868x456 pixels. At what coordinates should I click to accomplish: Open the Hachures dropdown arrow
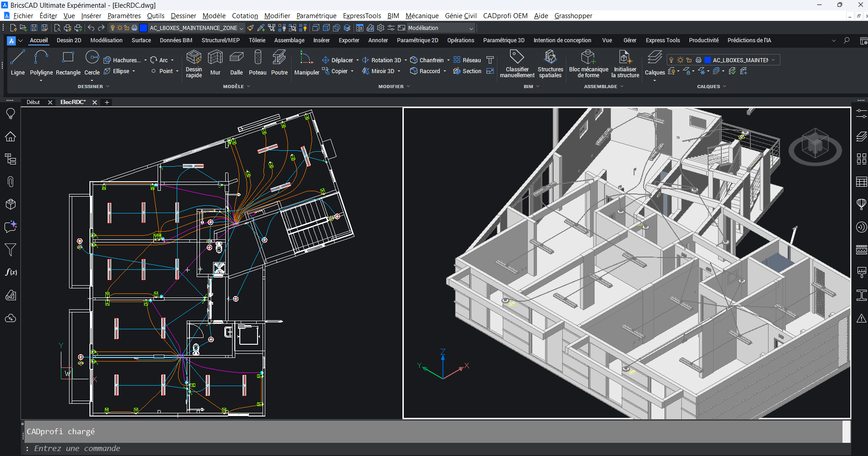pyautogui.click(x=145, y=60)
